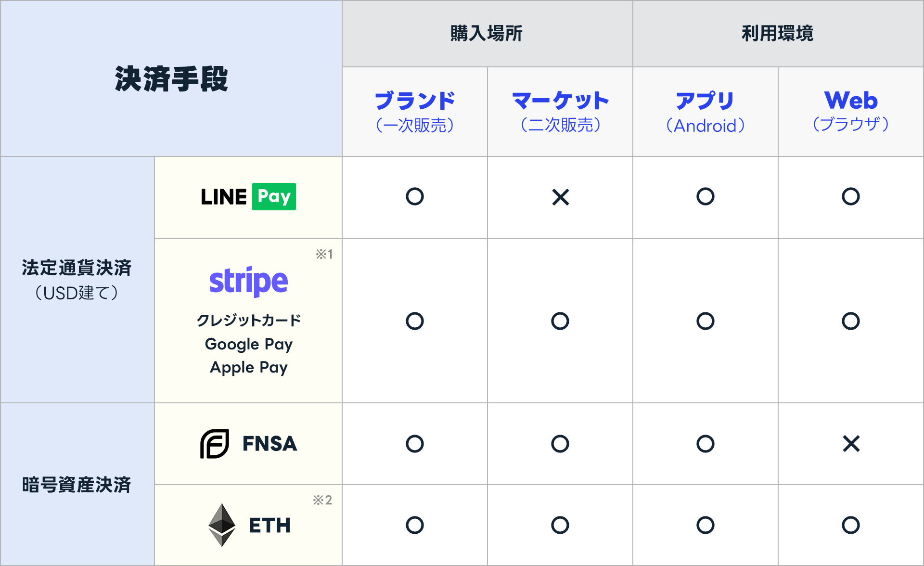Click the X mark for FNSA under Web
This screenshot has width=924, height=566.
pyautogui.click(x=851, y=444)
